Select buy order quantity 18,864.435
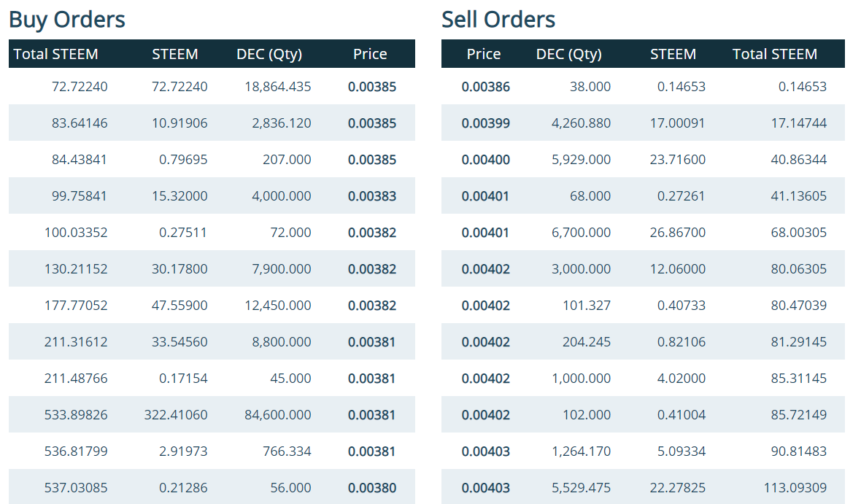The image size is (861, 504). 278,86
